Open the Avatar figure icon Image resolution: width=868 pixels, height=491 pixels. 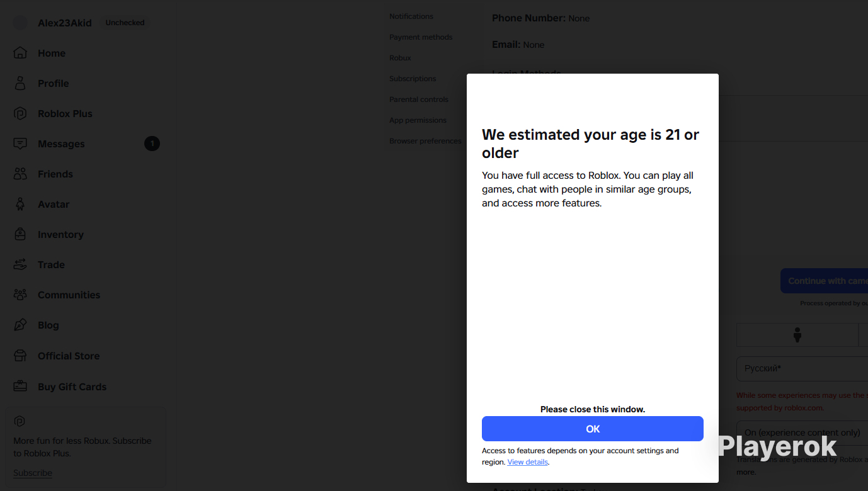tap(20, 204)
